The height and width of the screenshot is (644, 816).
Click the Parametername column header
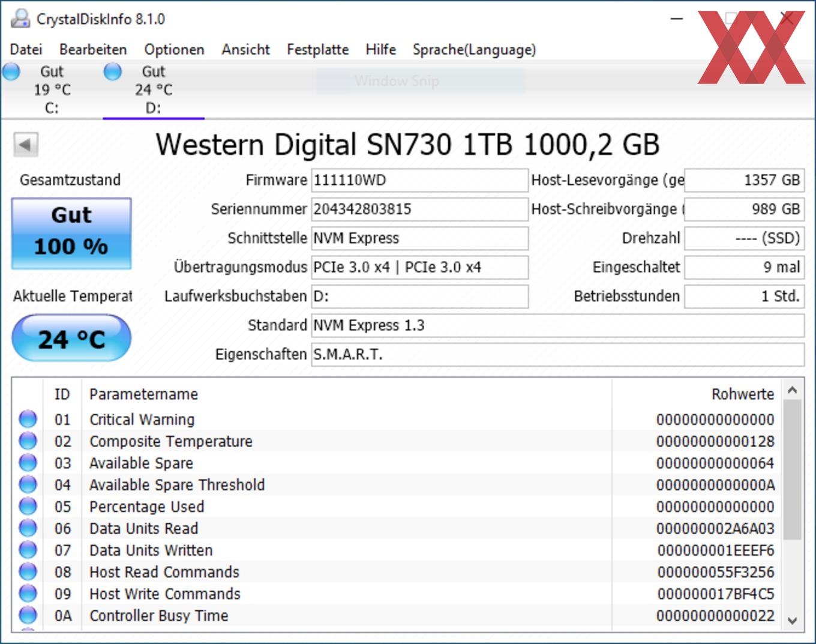click(x=347, y=394)
